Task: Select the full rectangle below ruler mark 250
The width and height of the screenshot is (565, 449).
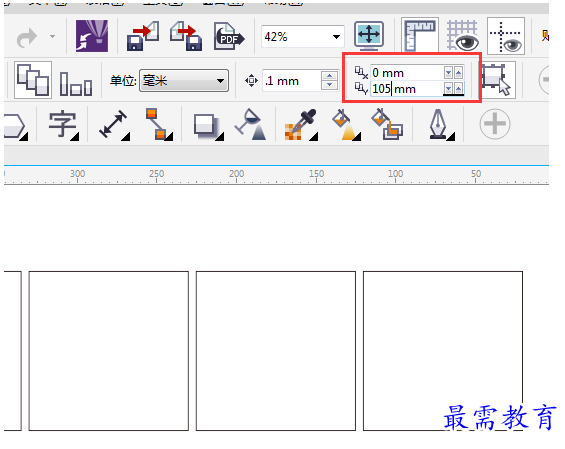Action: click(x=108, y=351)
